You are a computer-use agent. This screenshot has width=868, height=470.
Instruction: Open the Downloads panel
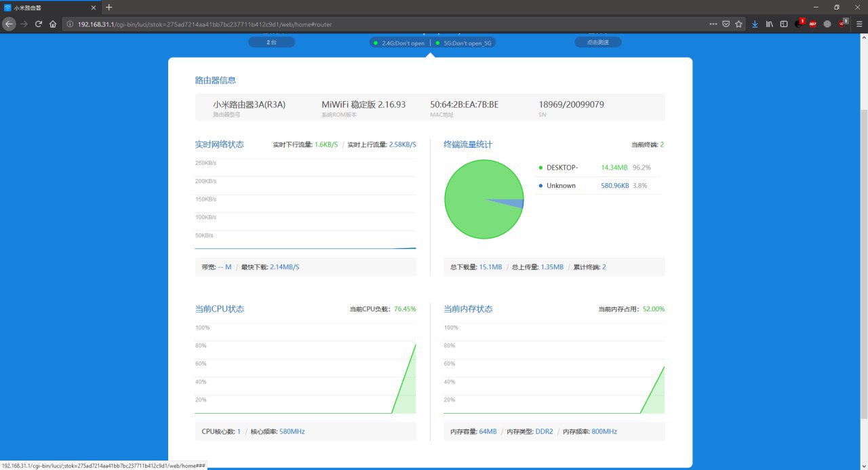tap(755, 24)
